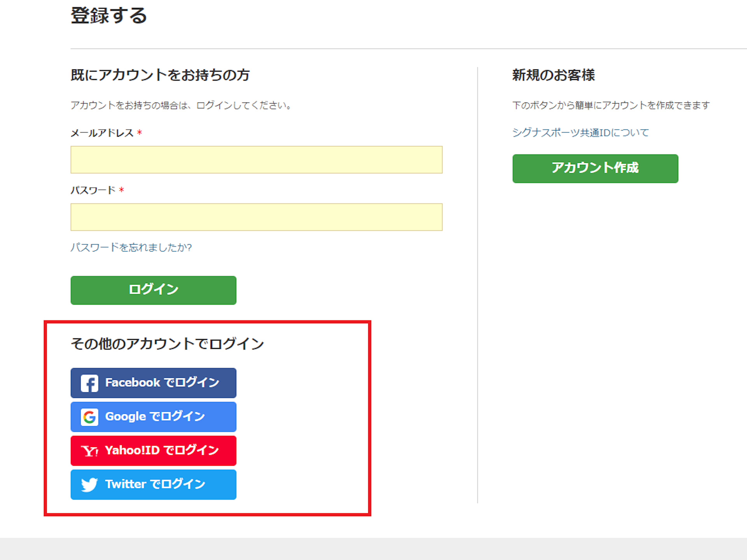Click the 新規のお客様 heading
Screen dimensions: 747x560
pyautogui.click(x=553, y=75)
